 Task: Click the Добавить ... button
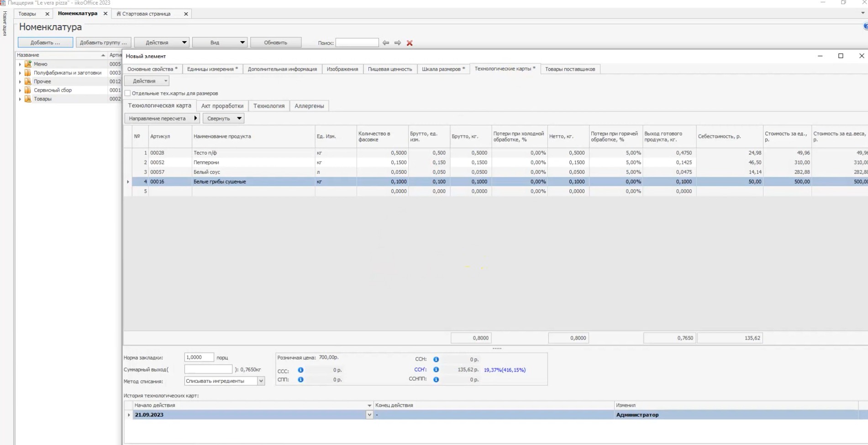(x=45, y=42)
